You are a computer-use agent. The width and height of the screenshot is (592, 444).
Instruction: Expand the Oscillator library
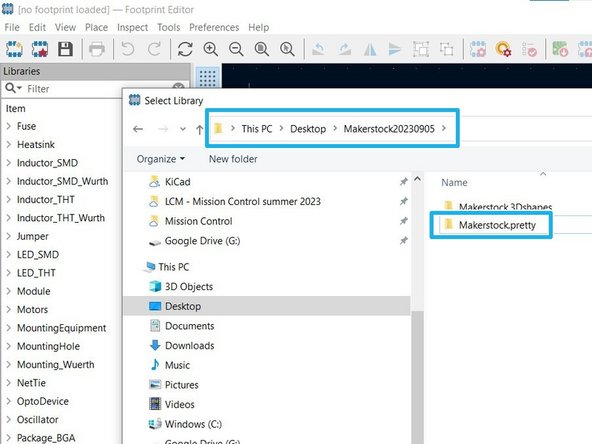tap(9, 419)
